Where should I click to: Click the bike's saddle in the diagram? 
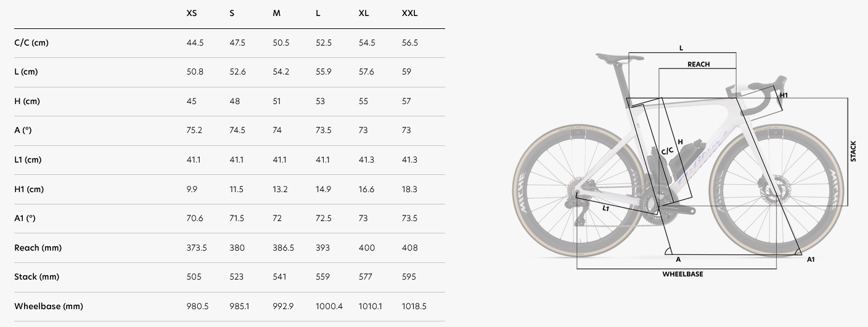(x=618, y=58)
